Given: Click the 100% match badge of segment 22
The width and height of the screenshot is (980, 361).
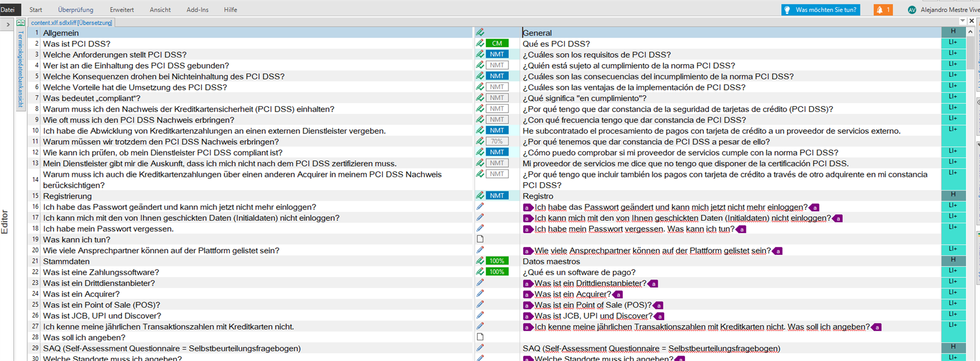Looking at the screenshot, I should click(x=497, y=272).
